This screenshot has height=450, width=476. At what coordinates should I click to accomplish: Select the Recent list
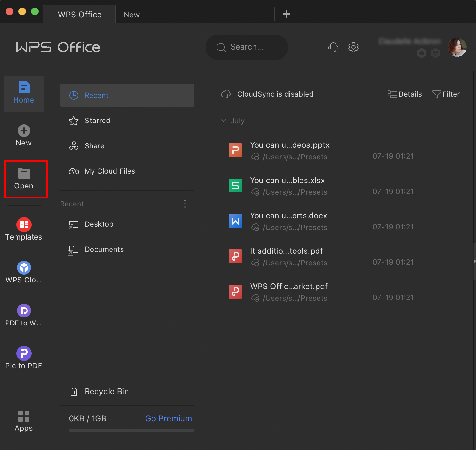(x=127, y=95)
